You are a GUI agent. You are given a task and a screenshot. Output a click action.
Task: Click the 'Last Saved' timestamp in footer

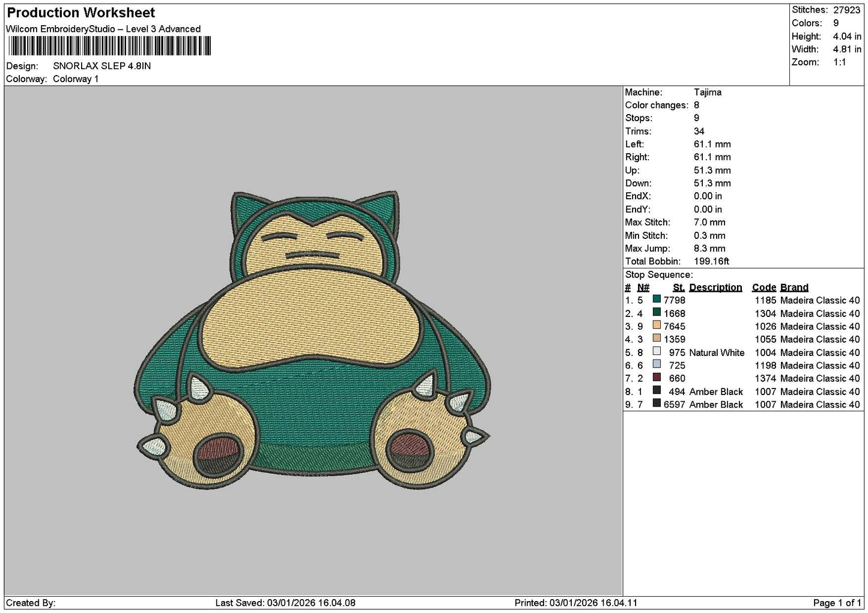tap(285, 603)
